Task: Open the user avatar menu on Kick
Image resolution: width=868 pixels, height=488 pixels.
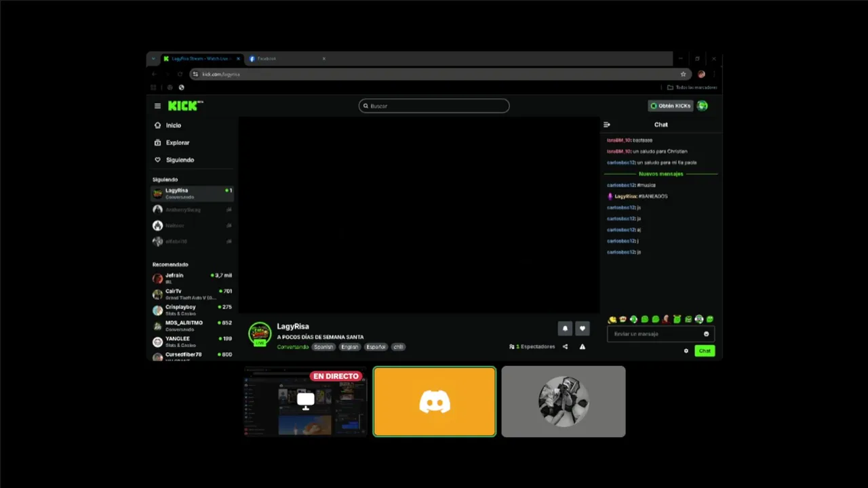Action: point(703,106)
